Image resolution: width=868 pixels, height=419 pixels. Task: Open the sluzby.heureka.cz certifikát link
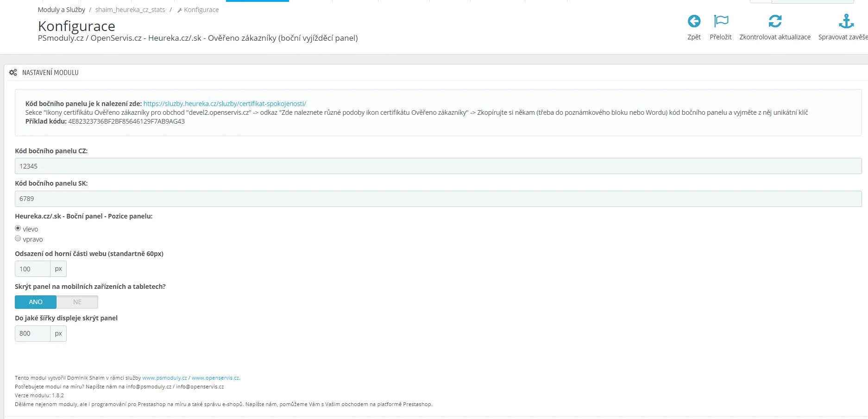click(x=225, y=104)
